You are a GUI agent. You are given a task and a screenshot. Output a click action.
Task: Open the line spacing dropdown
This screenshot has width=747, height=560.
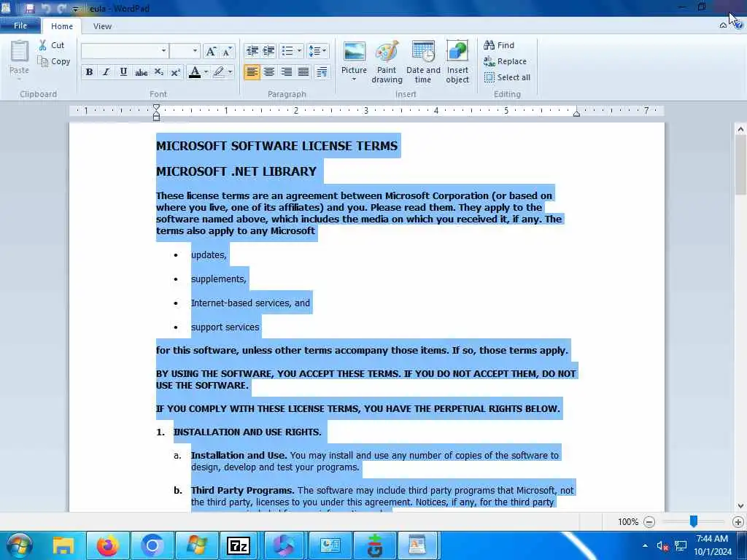point(318,50)
